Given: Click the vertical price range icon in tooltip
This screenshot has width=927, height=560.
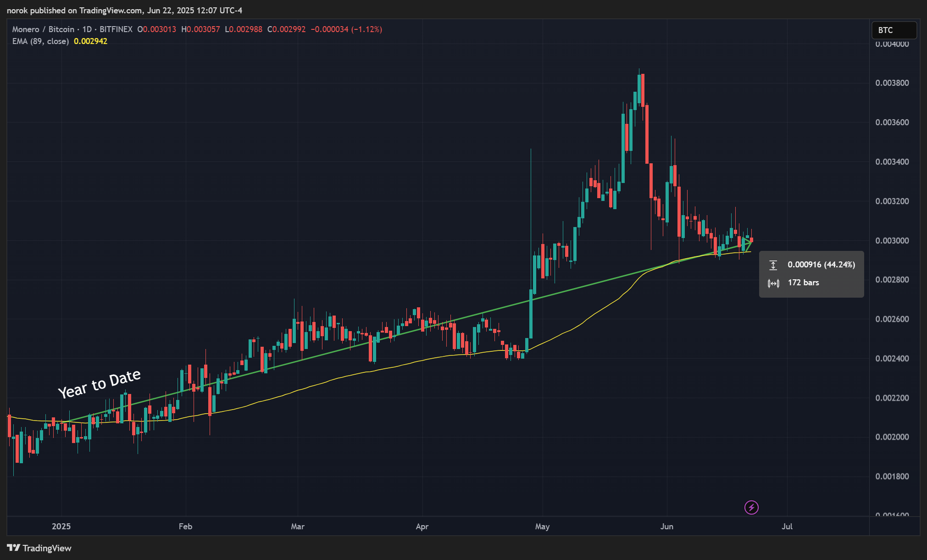Looking at the screenshot, I should [773, 265].
